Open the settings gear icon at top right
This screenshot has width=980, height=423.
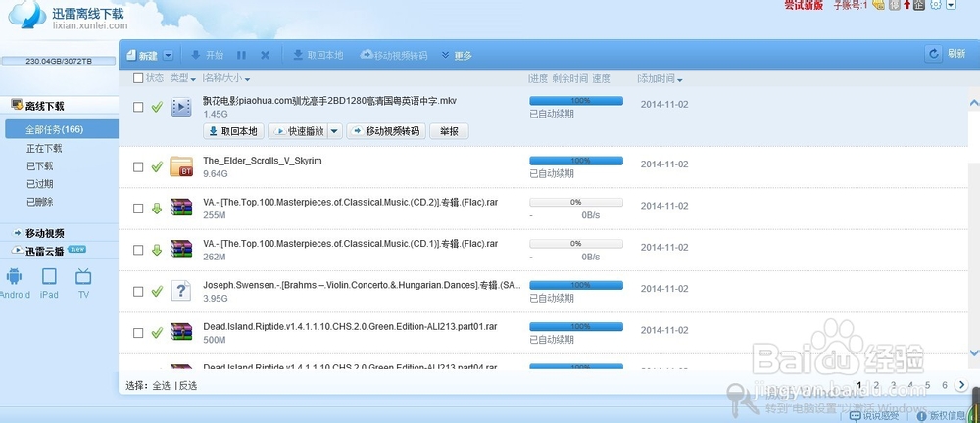tap(936, 5)
